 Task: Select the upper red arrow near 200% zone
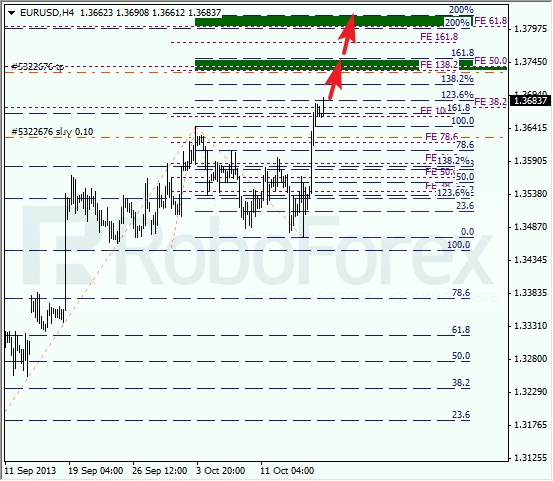(347, 34)
